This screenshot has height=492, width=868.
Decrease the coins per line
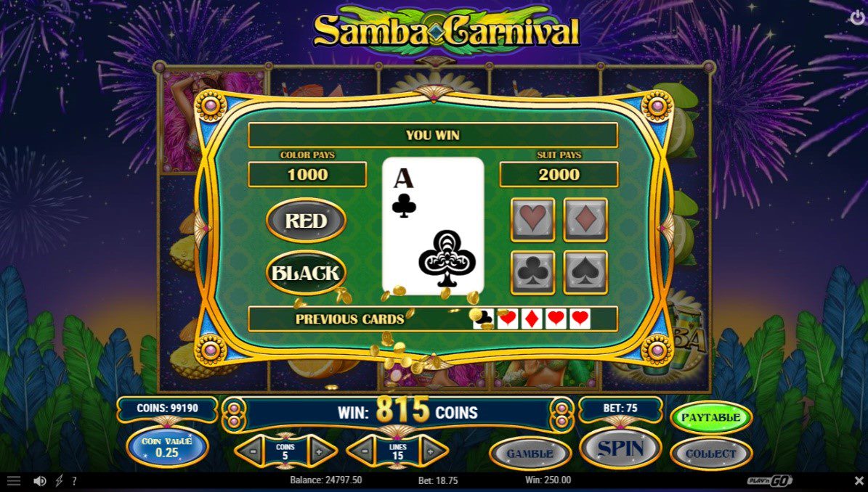253,451
